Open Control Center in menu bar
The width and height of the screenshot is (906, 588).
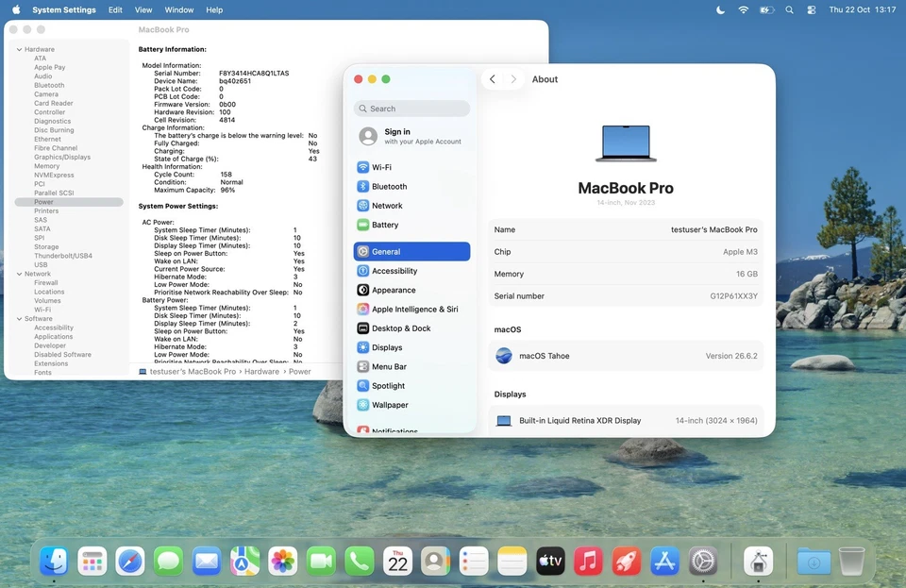click(812, 9)
